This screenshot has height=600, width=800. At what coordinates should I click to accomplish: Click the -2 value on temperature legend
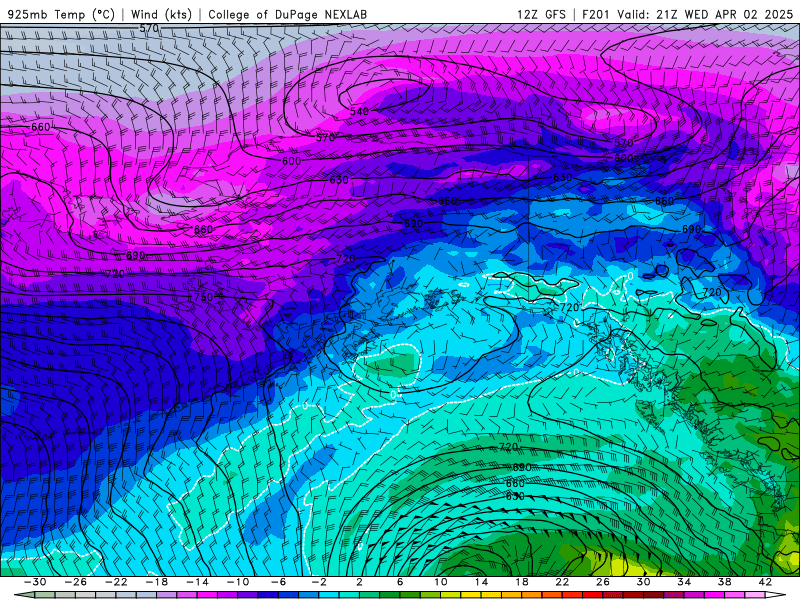coord(318,582)
